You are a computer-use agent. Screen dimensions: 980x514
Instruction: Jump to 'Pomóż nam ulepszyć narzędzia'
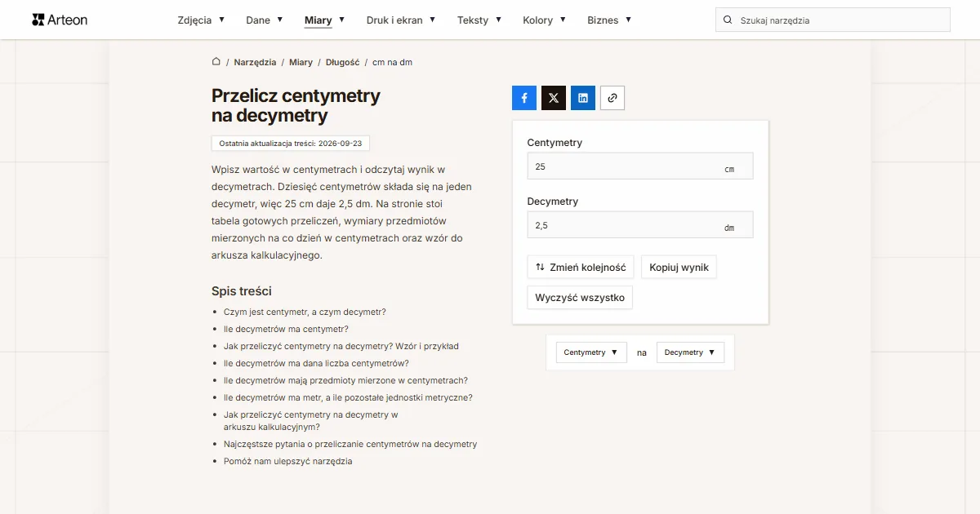(x=288, y=461)
